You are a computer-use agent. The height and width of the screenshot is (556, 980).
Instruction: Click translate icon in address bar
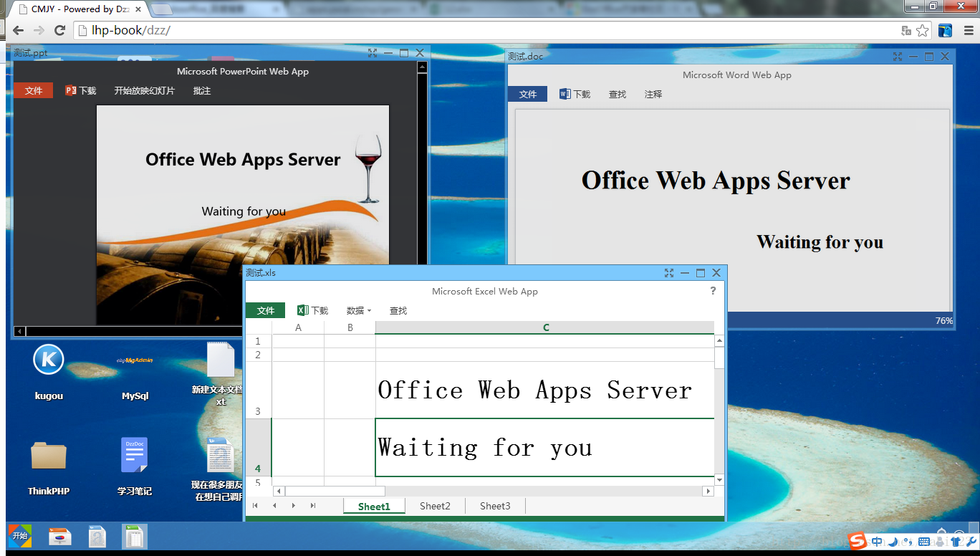pyautogui.click(x=906, y=30)
